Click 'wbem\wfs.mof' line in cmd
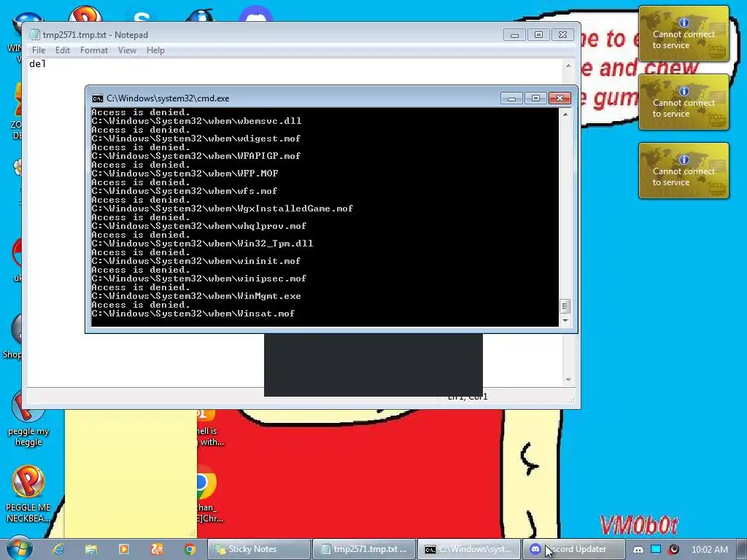This screenshot has width=747, height=560. click(185, 191)
